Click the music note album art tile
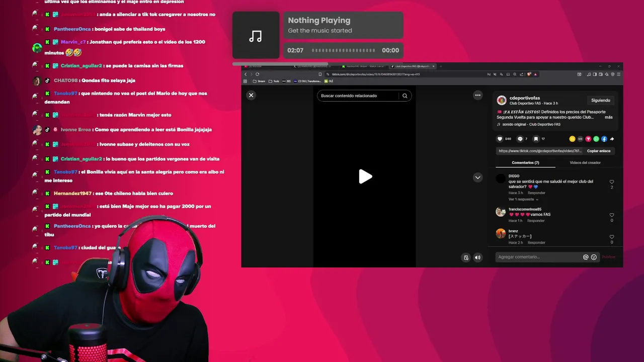Viewport: 644px width, 362px height. point(256,36)
